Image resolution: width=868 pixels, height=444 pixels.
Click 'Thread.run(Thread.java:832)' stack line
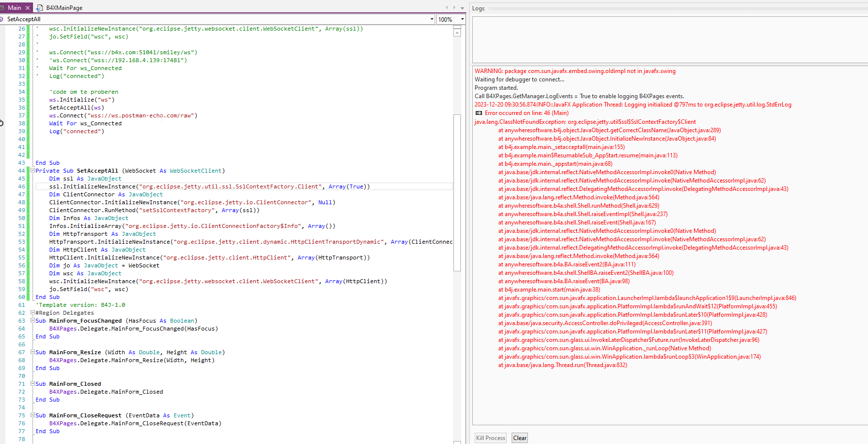click(x=562, y=365)
